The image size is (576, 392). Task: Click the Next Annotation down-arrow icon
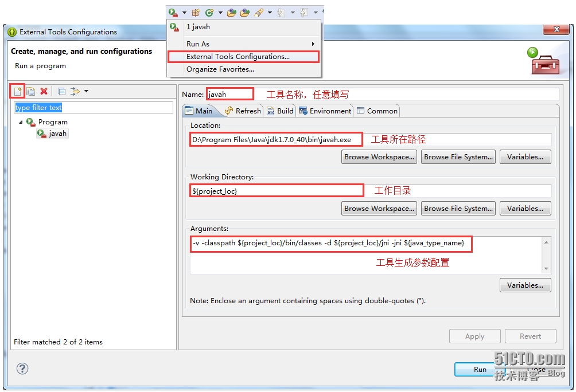point(281,13)
